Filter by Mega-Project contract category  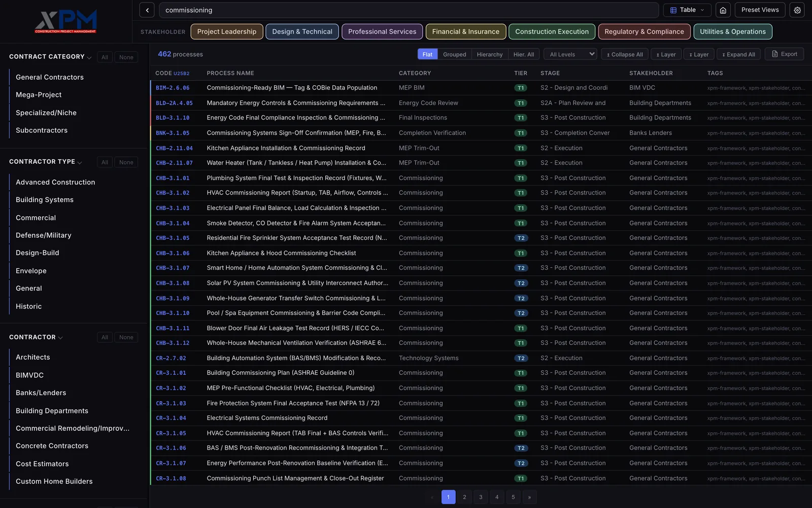[39, 95]
